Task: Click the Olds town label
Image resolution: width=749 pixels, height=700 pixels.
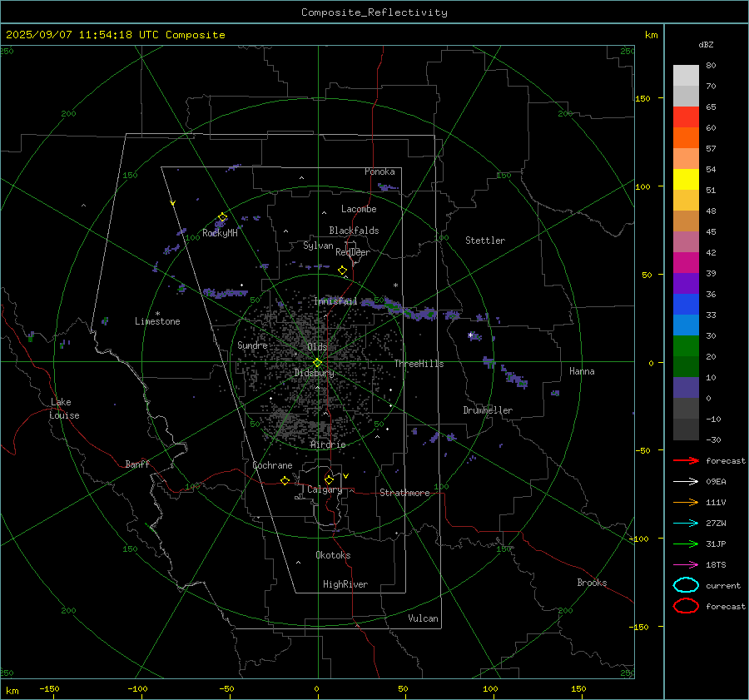Action: click(x=317, y=347)
